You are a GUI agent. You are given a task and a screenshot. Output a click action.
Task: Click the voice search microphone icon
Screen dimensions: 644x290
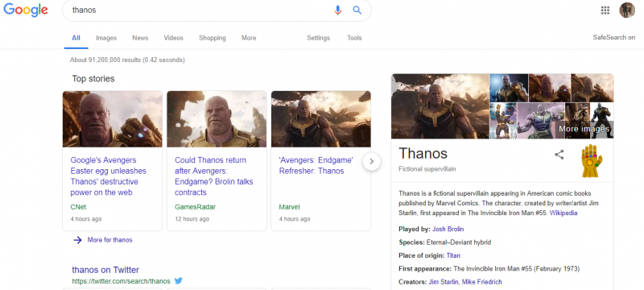point(337,10)
